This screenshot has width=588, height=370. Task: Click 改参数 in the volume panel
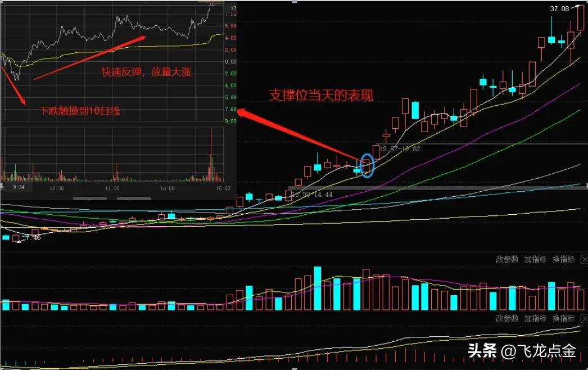coord(506,259)
